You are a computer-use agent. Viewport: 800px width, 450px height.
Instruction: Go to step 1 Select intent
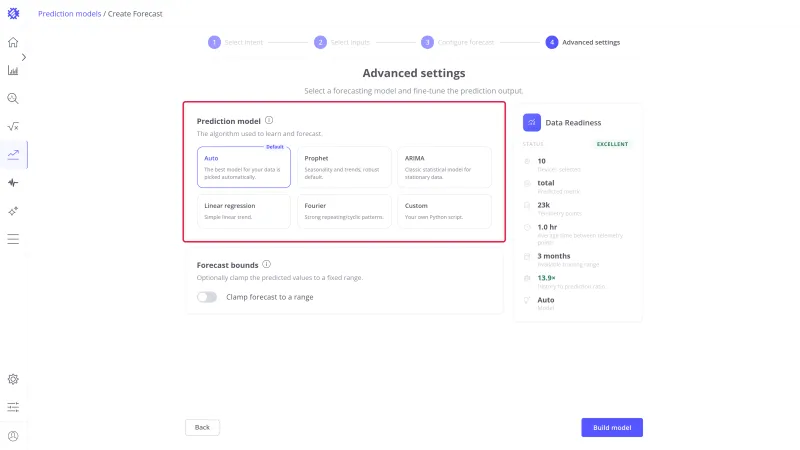pos(235,42)
